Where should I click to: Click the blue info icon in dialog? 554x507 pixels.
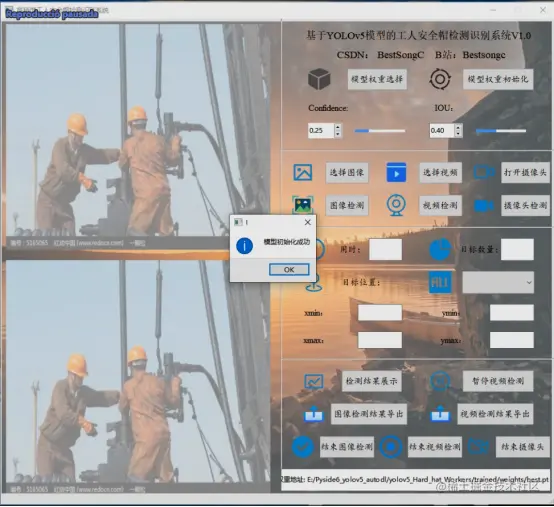(x=244, y=246)
